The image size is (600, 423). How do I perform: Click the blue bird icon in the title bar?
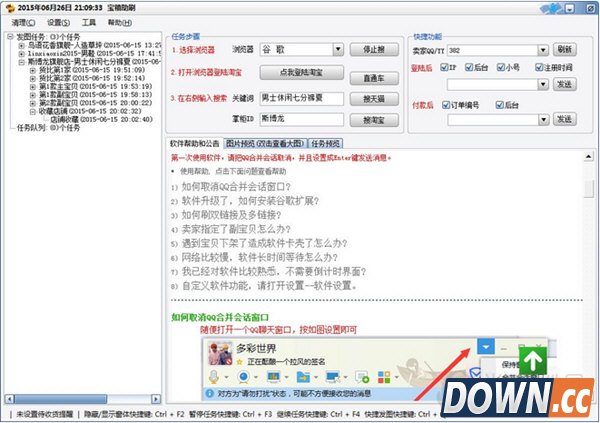click(x=551, y=8)
